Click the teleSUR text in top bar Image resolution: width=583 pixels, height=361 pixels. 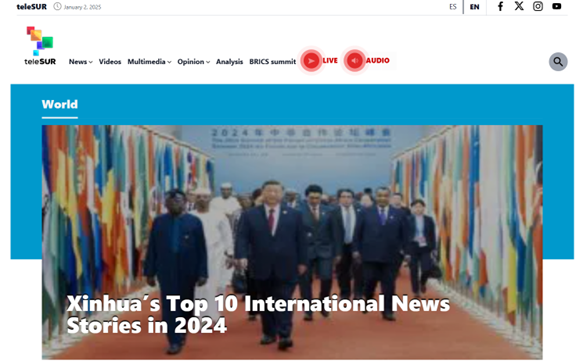pyautogui.click(x=32, y=7)
